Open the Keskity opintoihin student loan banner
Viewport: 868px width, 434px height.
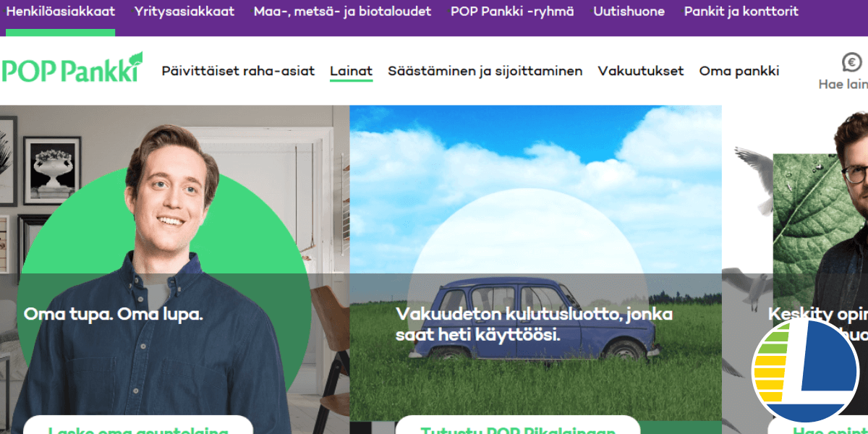pos(795,269)
